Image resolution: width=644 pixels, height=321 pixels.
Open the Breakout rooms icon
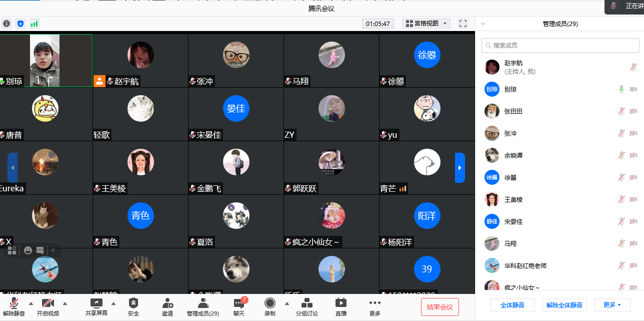coord(307,303)
